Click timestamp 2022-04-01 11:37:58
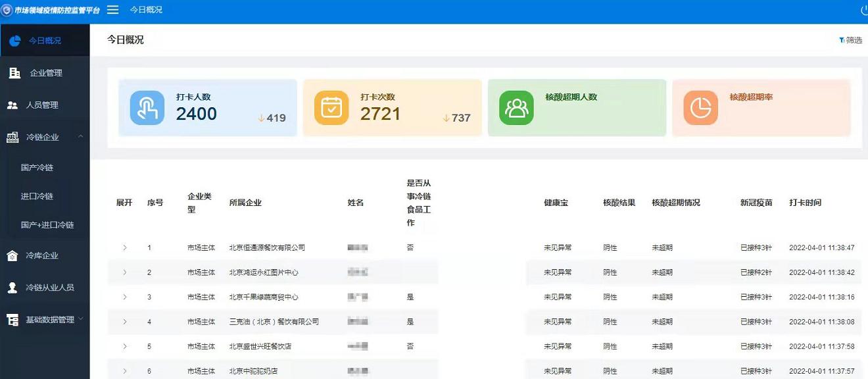The image size is (868, 379). coord(822,347)
